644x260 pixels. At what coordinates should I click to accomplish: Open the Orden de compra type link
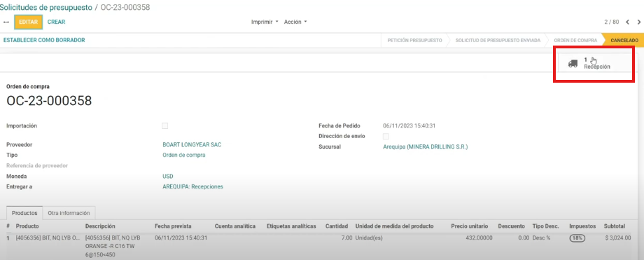(184, 155)
